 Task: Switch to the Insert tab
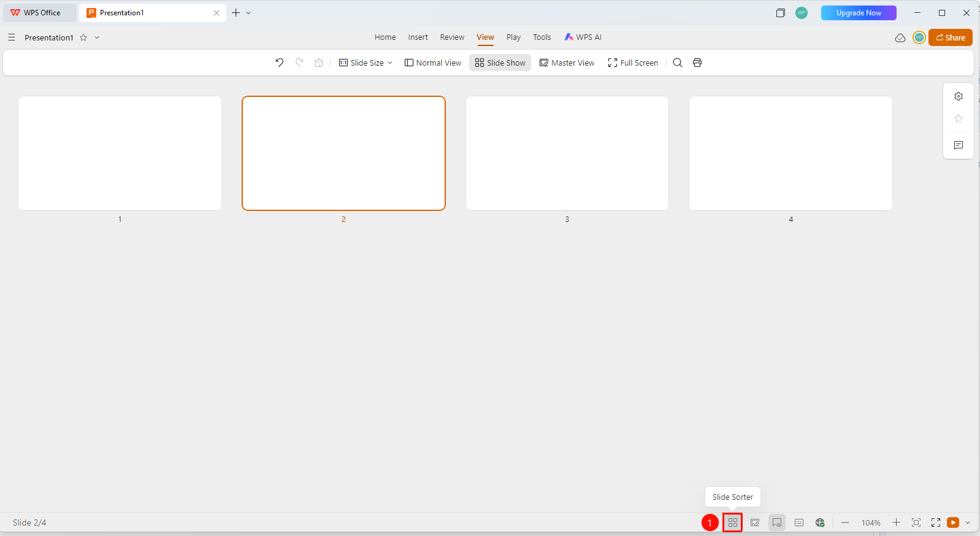[x=418, y=37]
